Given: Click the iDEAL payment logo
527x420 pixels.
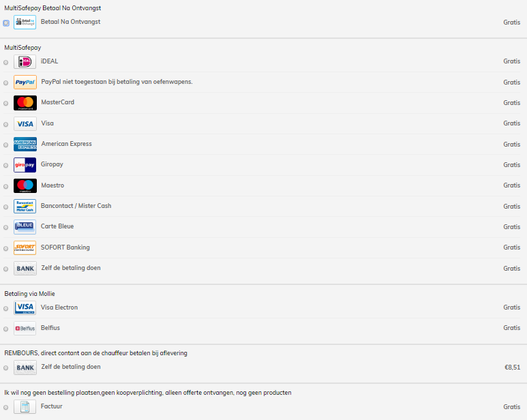Looking at the screenshot, I should [25, 62].
